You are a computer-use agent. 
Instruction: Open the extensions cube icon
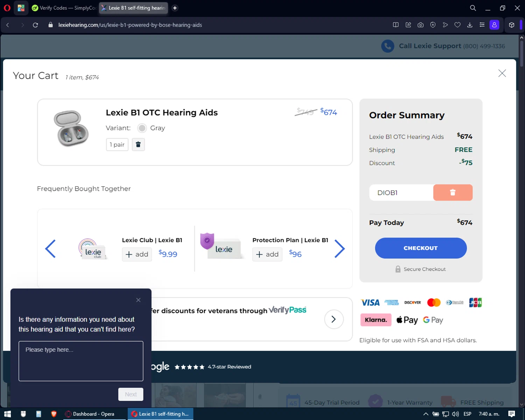pyautogui.click(x=512, y=25)
